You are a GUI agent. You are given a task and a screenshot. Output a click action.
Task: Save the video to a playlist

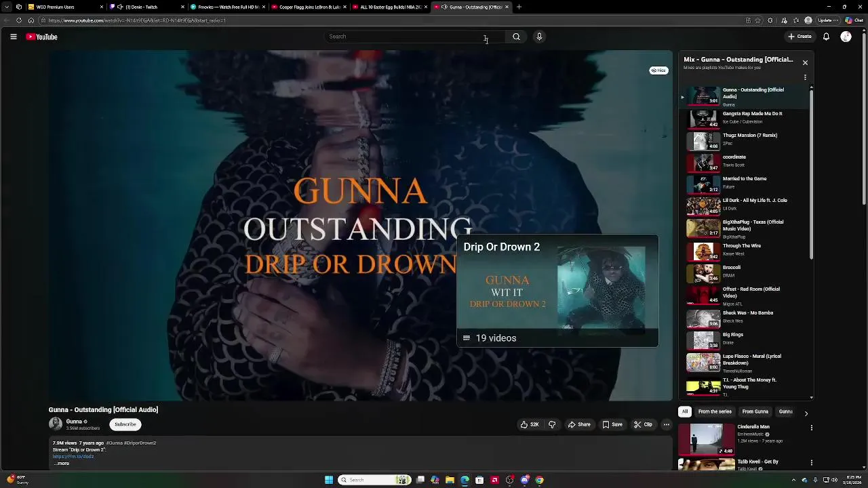coord(612,424)
